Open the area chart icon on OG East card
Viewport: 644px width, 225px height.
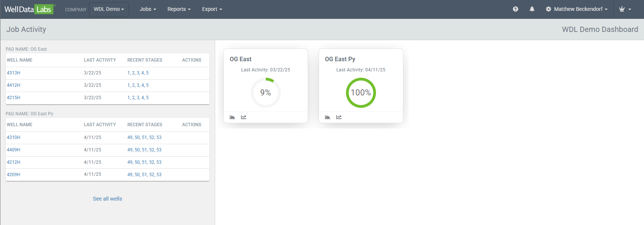232,117
